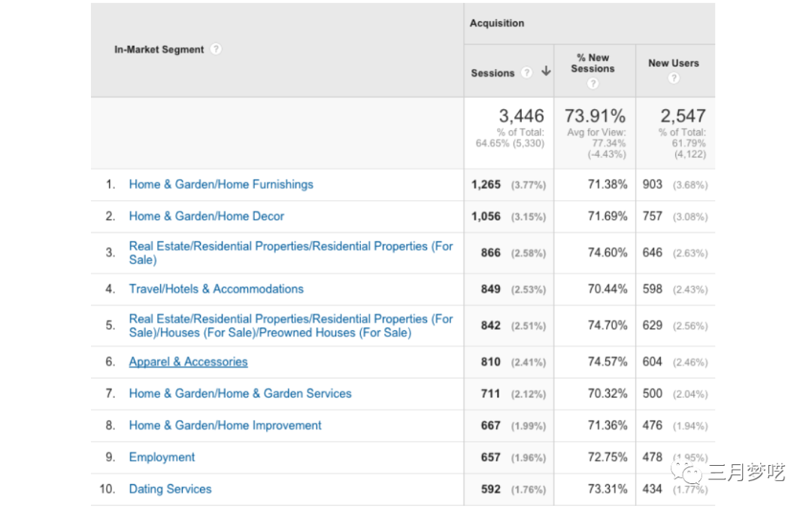Click the In-Market Segment column header

(x=159, y=50)
